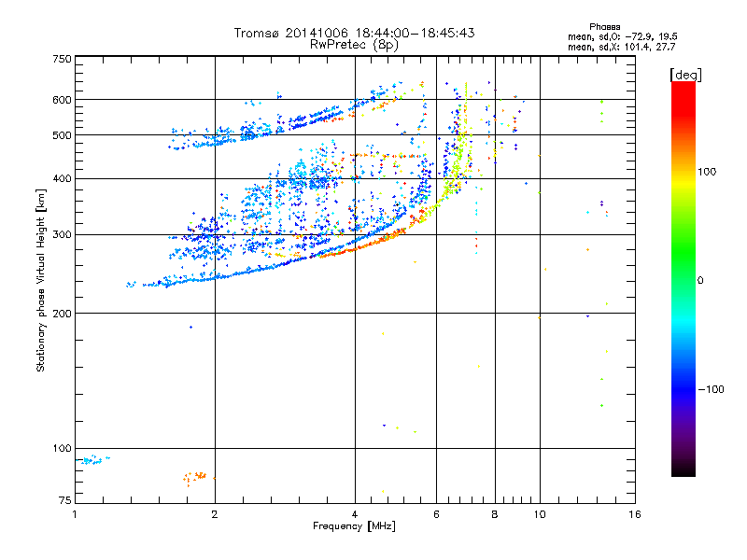747x560 pixels.
Task: Click the y-axis tick label '750'
Action: pos(62,59)
